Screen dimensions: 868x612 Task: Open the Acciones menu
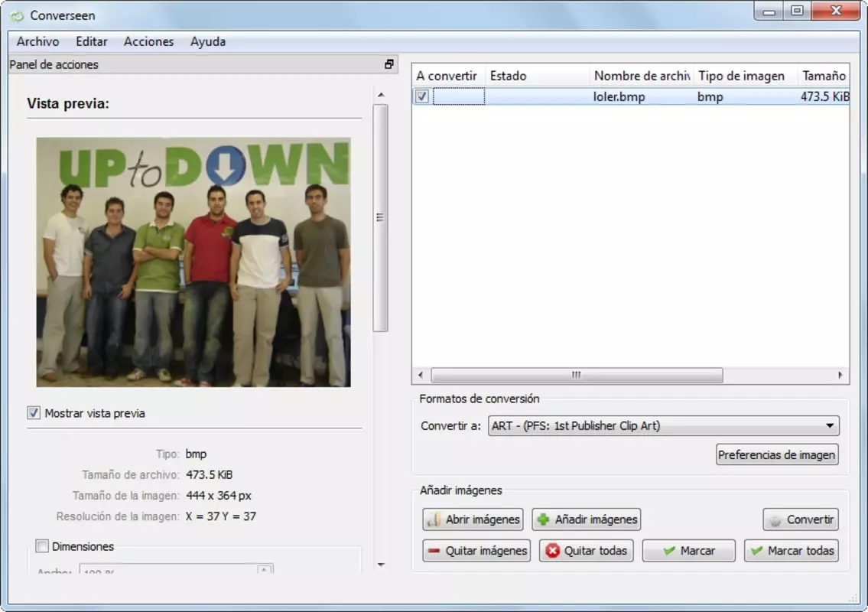pos(148,41)
